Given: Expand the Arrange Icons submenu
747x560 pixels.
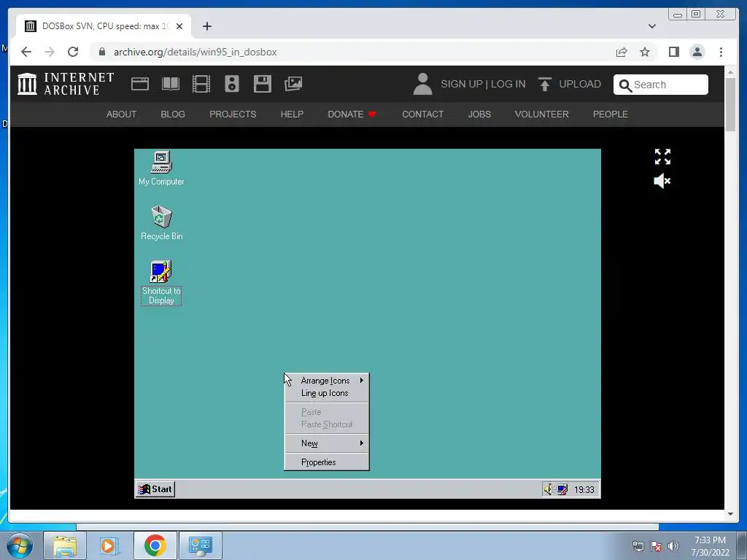Looking at the screenshot, I should (327, 381).
